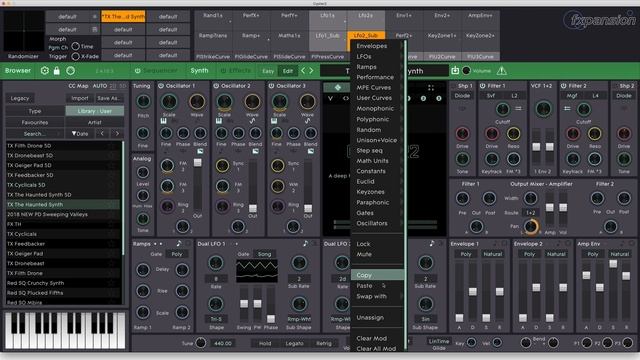Image resolution: width=640 pixels, height=360 pixels.
Task: Toggle the Effects power button
Action: point(223,71)
